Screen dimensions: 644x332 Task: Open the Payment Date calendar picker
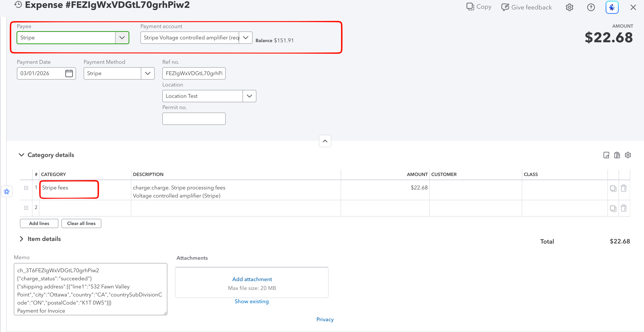[69, 73]
